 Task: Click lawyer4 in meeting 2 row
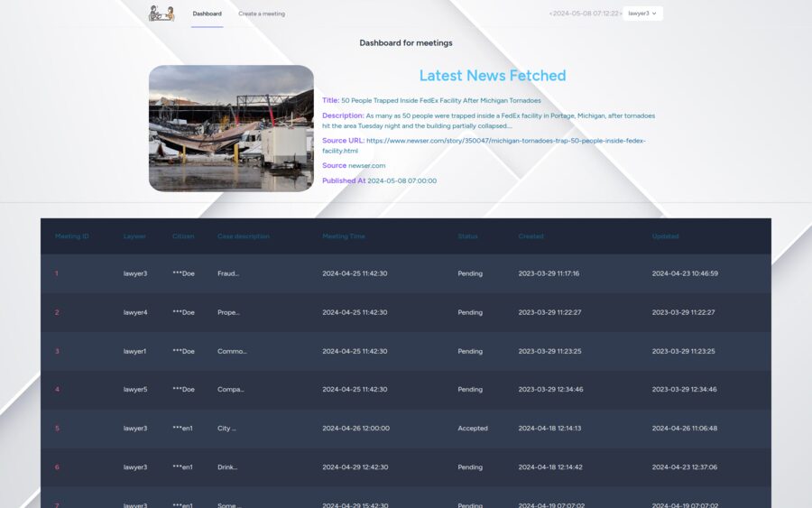[x=135, y=312]
